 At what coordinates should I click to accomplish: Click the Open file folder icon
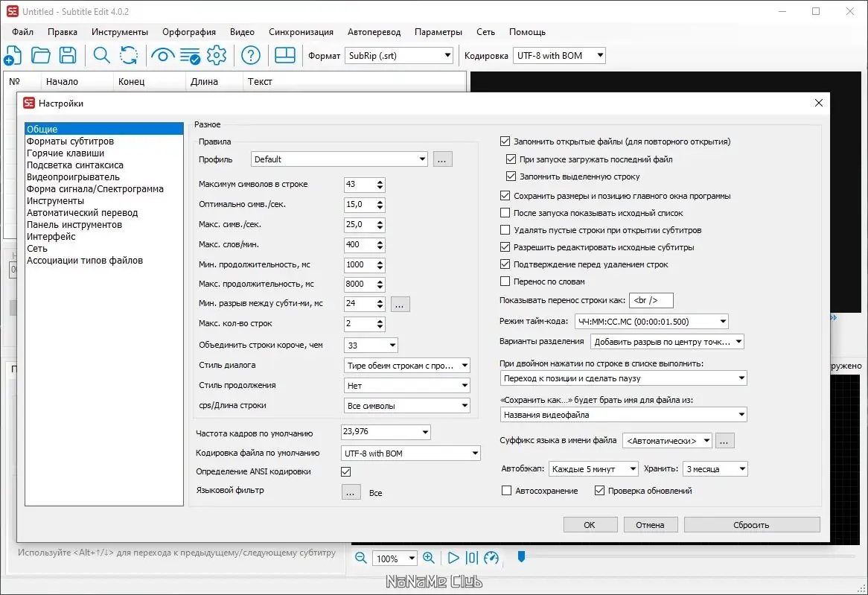(40, 55)
